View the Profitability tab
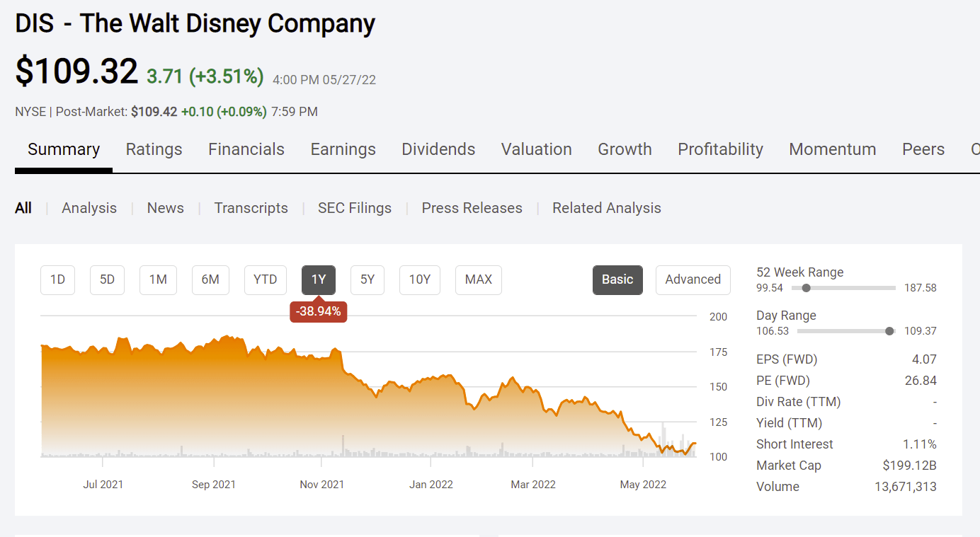Image resolution: width=980 pixels, height=537 pixels. coord(720,149)
